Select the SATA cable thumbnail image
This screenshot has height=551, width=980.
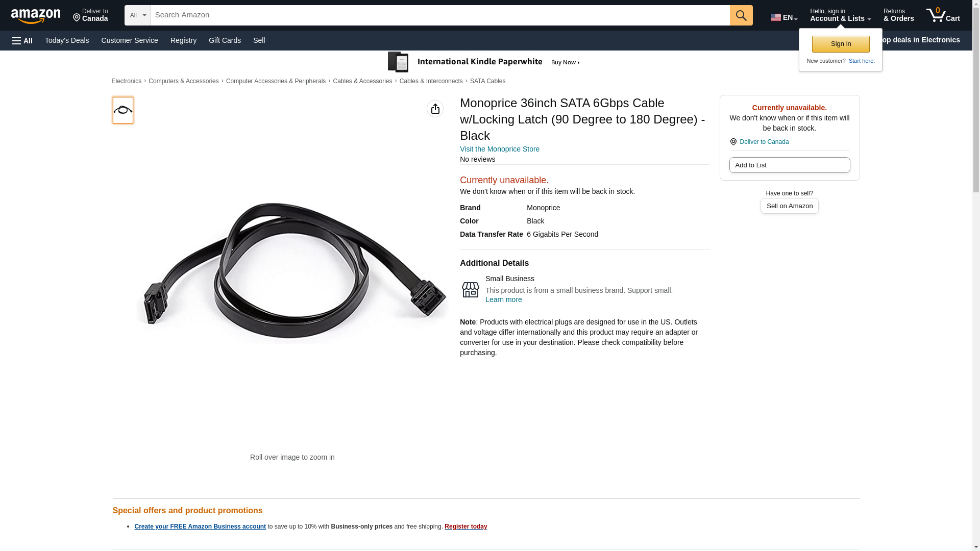coord(122,110)
